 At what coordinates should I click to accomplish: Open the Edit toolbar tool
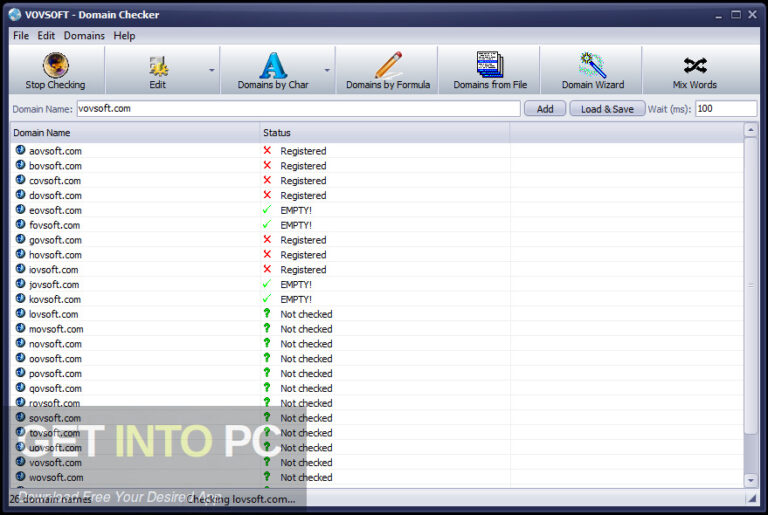pyautogui.click(x=158, y=71)
